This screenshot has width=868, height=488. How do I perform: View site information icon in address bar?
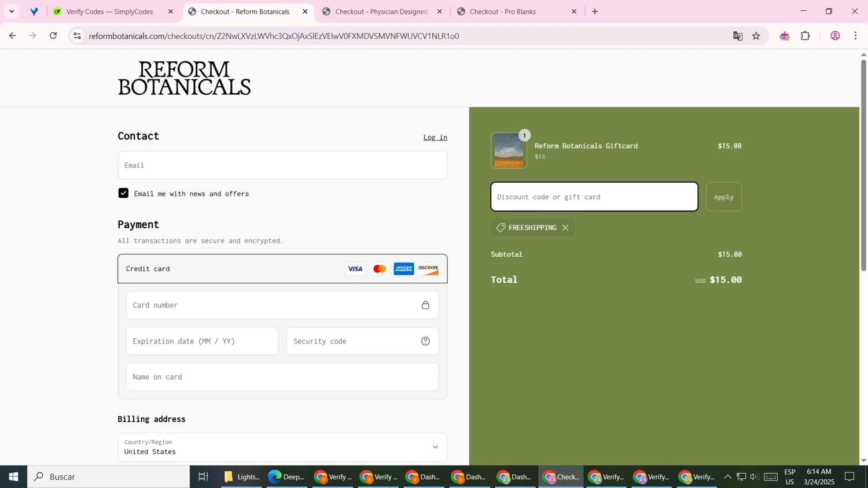[x=77, y=36]
